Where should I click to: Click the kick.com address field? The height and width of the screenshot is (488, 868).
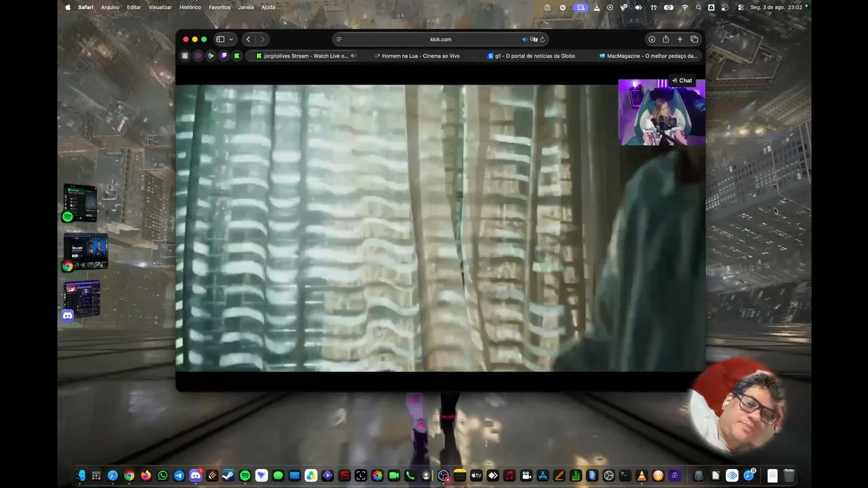click(441, 39)
